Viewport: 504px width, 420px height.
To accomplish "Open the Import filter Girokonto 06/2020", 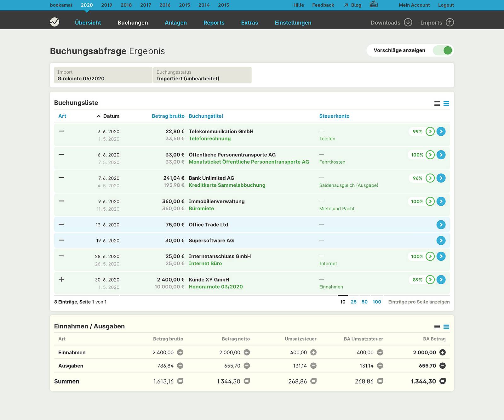I will (x=103, y=75).
